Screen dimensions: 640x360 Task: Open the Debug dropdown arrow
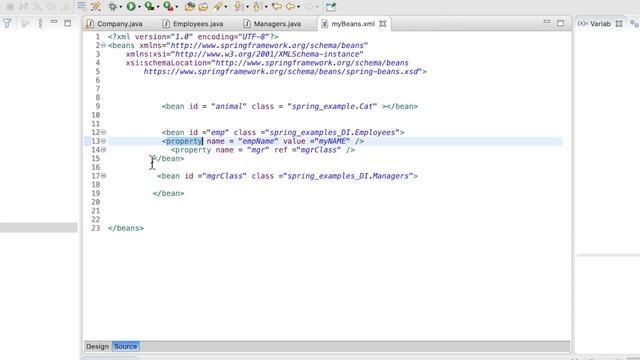tap(120, 7)
